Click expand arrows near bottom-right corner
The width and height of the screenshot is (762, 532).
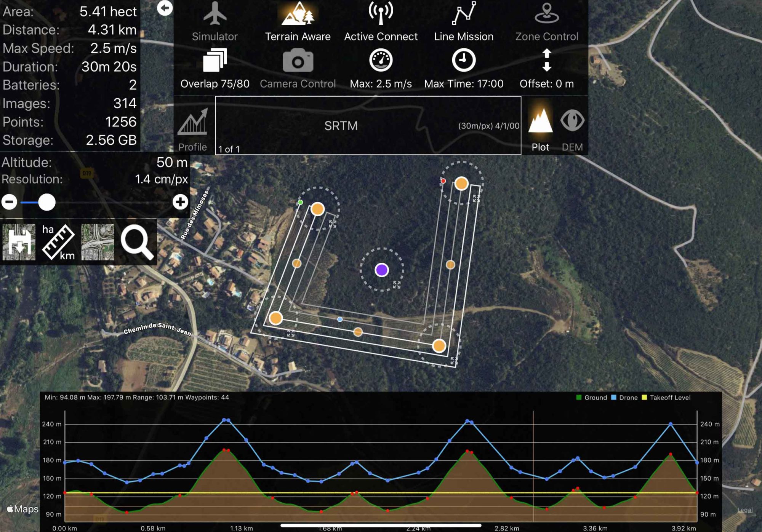pyautogui.click(x=454, y=361)
